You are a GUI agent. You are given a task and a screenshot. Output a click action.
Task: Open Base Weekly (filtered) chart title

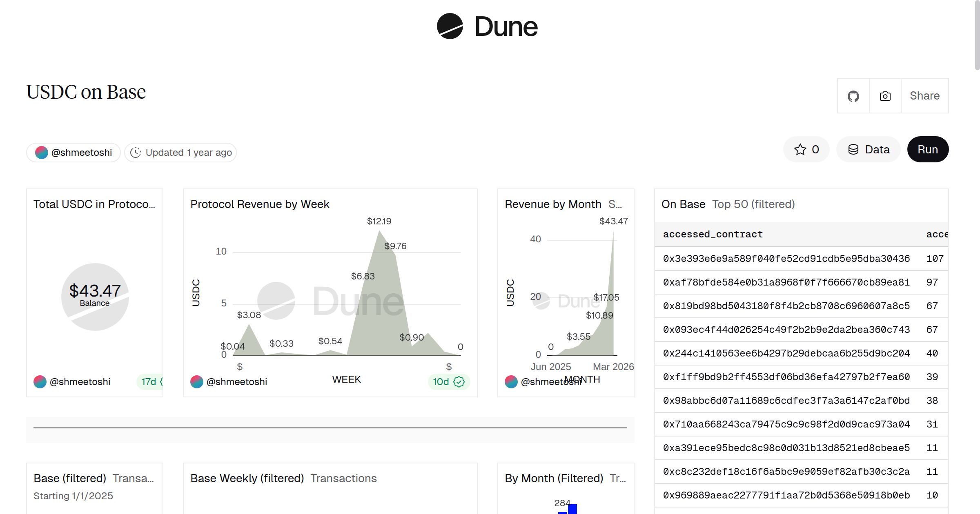(247, 478)
